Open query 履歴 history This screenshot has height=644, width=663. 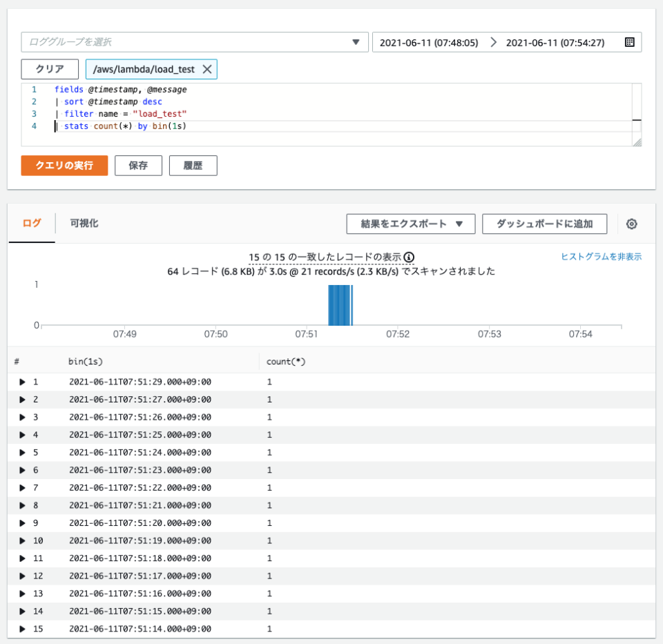(x=193, y=166)
